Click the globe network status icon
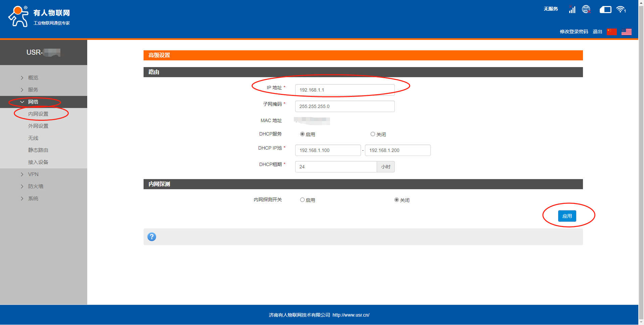Viewport: 644px width, 325px height. [x=586, y=9]
